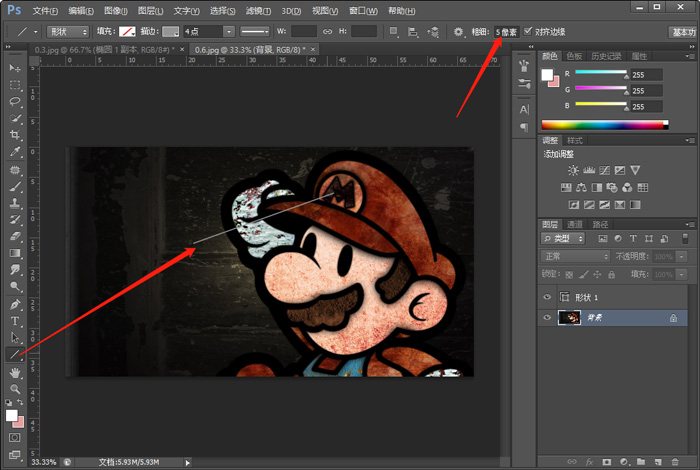
Task: Open the status bar info arrow
Action: (188, 463)
